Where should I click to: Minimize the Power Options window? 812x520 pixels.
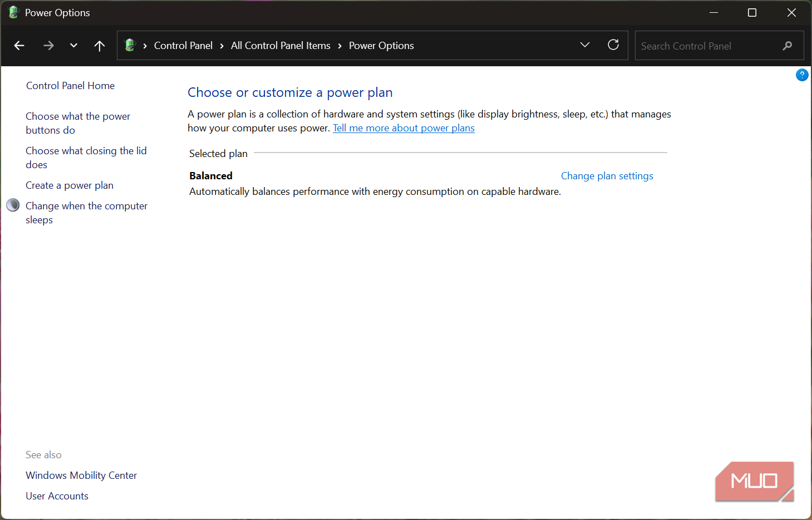click(x=713, y=12)
